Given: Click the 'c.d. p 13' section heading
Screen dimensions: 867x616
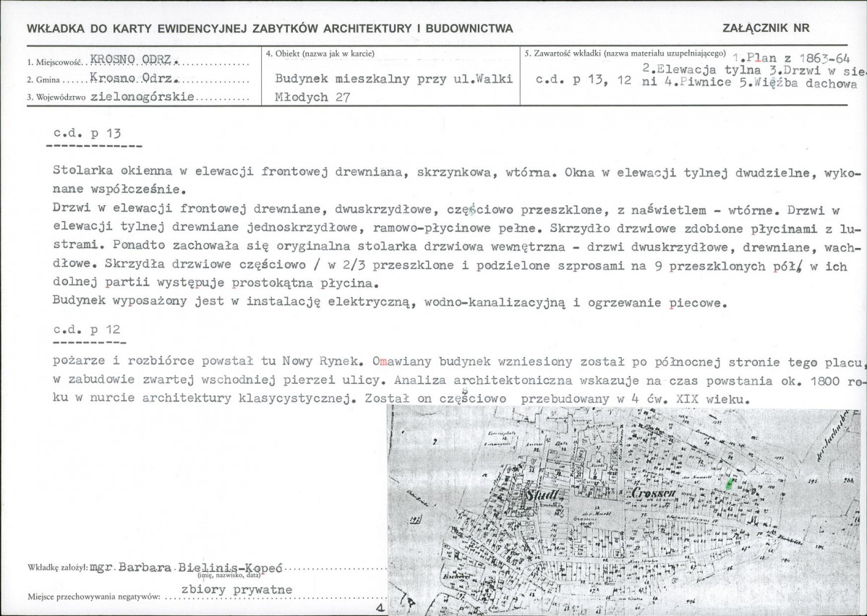Looking at the screenshot, I should click(x=87, y=133).
